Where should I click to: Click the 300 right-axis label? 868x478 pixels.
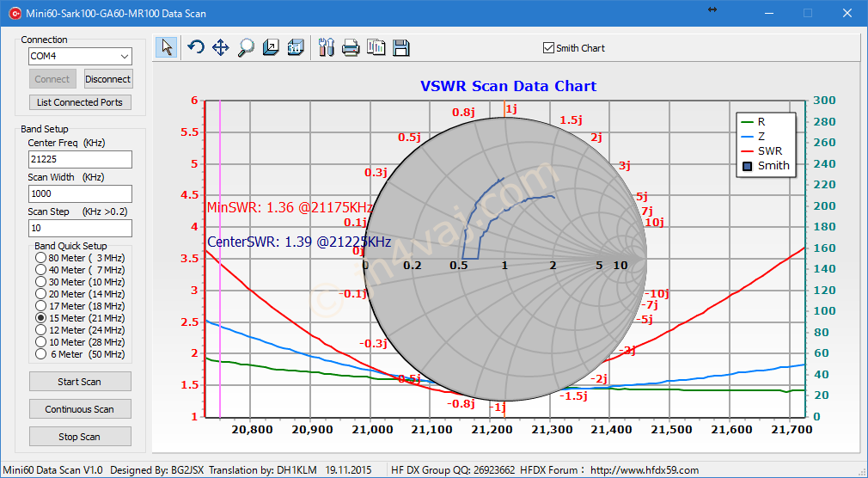[x=825, y=101]
